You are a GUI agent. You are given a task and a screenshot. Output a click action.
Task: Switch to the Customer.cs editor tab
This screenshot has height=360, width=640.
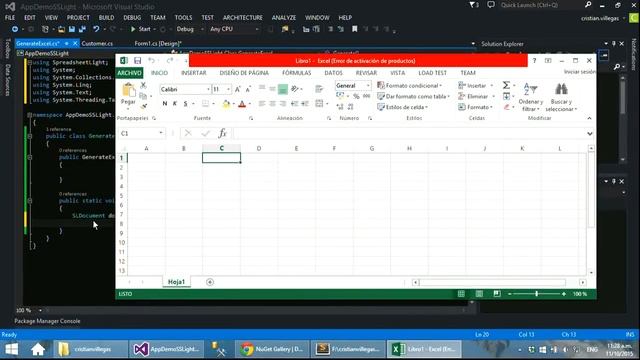point(97,43)
